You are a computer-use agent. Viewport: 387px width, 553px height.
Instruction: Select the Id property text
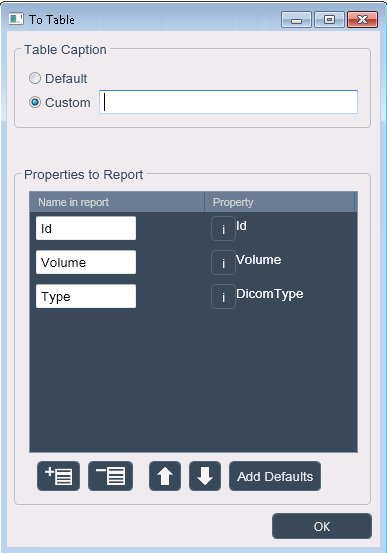point(241,226)
